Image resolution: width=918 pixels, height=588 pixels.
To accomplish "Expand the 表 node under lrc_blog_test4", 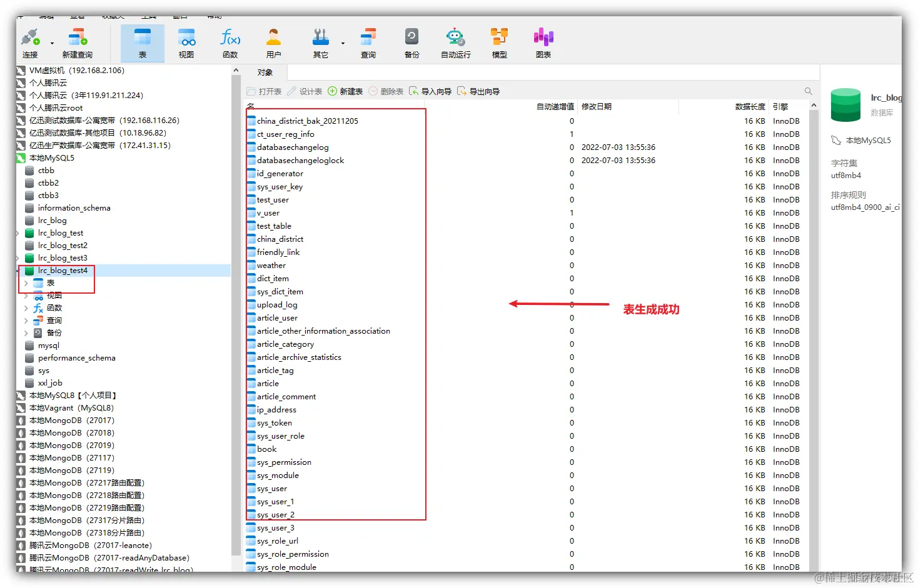I will coord(26,283).
